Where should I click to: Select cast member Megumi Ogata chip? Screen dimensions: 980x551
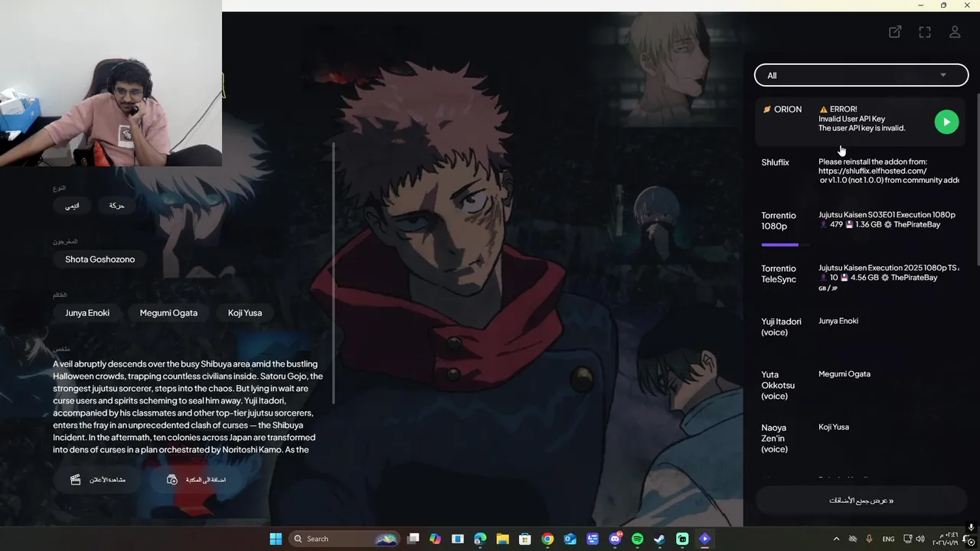coord(168,313)
